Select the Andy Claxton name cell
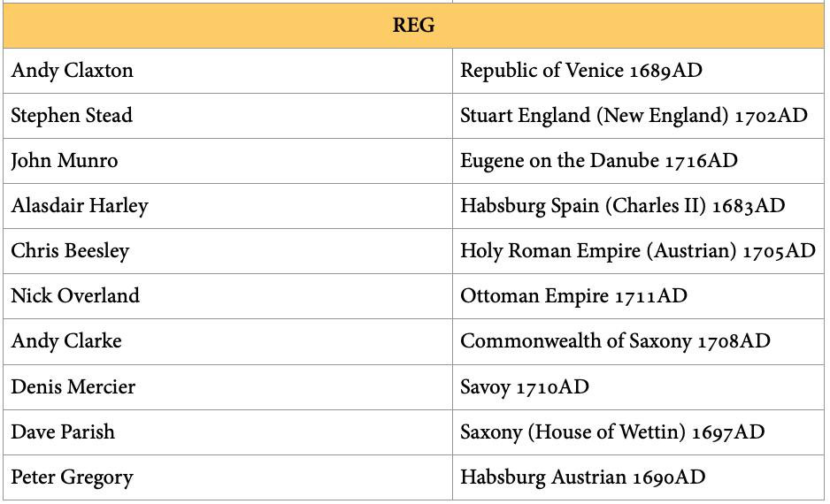 click(73, 71)
